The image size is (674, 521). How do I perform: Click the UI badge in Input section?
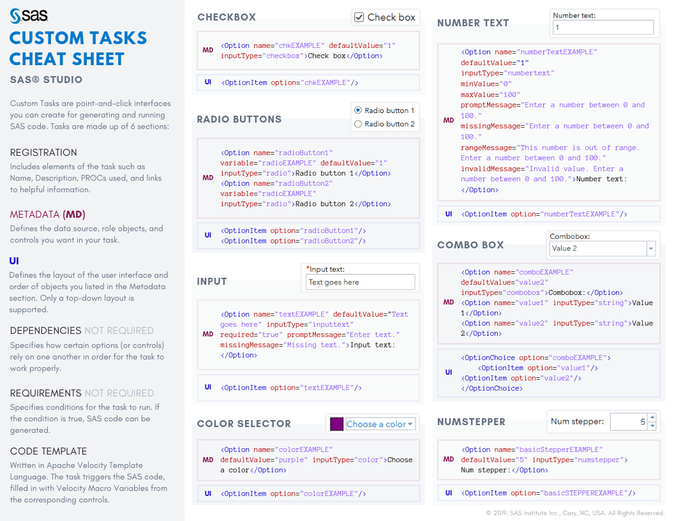[208, 387]
